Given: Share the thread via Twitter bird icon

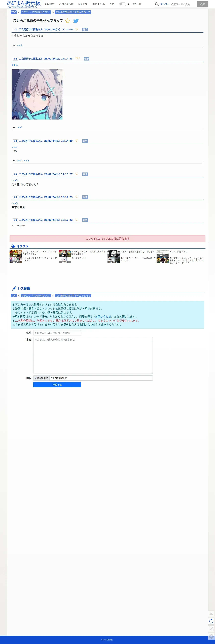Looking at the screenshot, I should click(x=76, y=21).
